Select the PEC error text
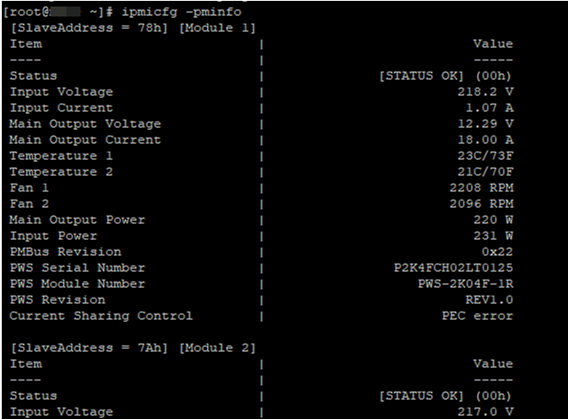 click(477, 316)
